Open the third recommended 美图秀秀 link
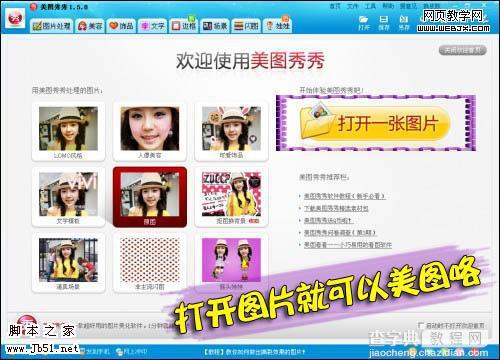500x360 pixels. [x=328, y=220]
